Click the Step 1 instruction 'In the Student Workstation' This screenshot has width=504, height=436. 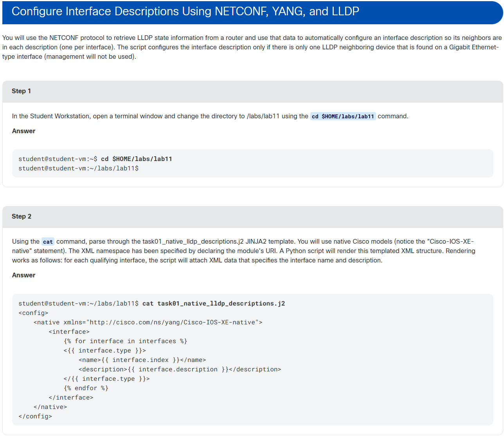pyautogui.click(x=210, y=116)
